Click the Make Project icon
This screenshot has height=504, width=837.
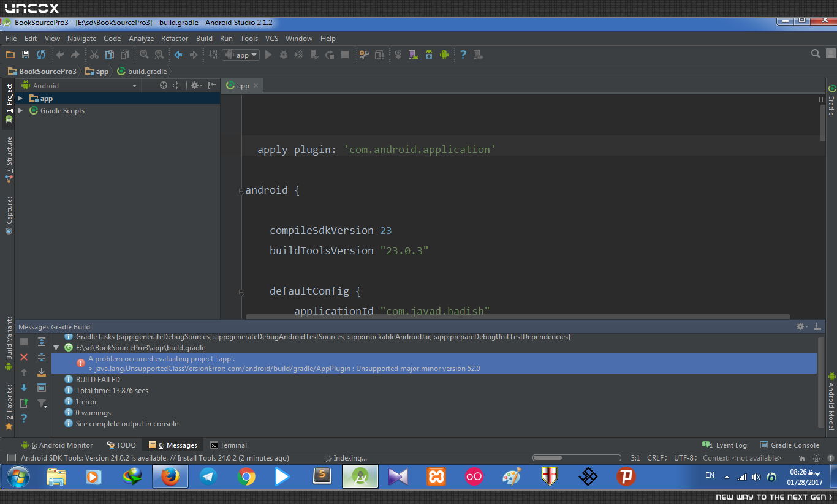[x=213, y=55]
